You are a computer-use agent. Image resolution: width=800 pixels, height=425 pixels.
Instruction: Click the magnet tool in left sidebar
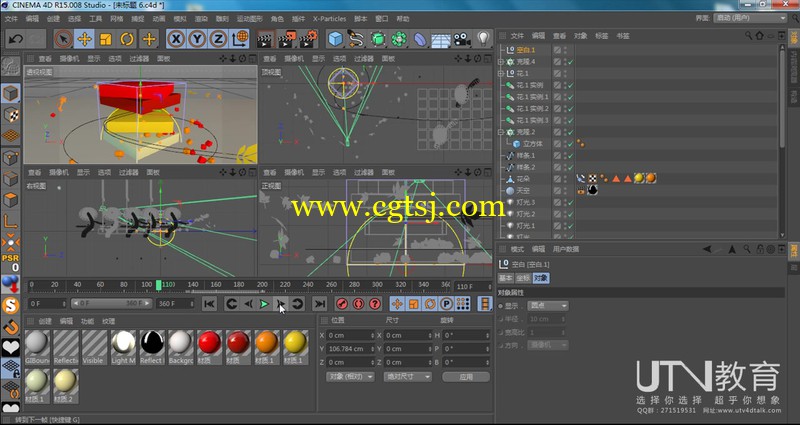11,327
